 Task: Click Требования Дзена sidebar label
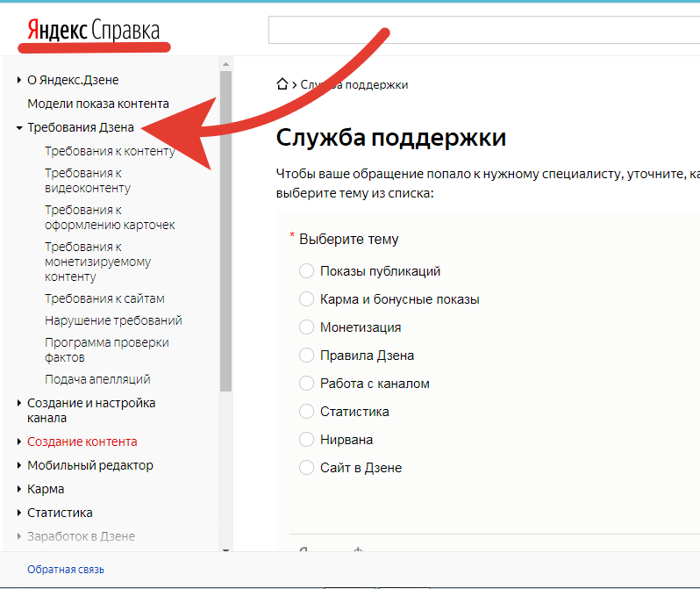pos(81,127)
